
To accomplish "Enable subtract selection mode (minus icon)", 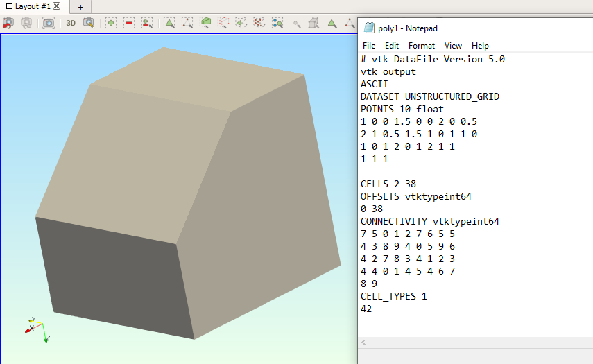I will (129, 23).
